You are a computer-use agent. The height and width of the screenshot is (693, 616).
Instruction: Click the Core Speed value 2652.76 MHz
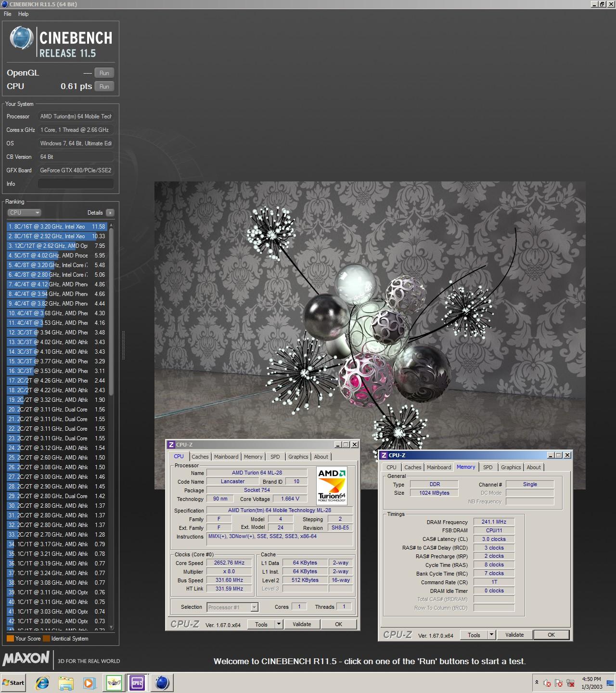[229, 563]
